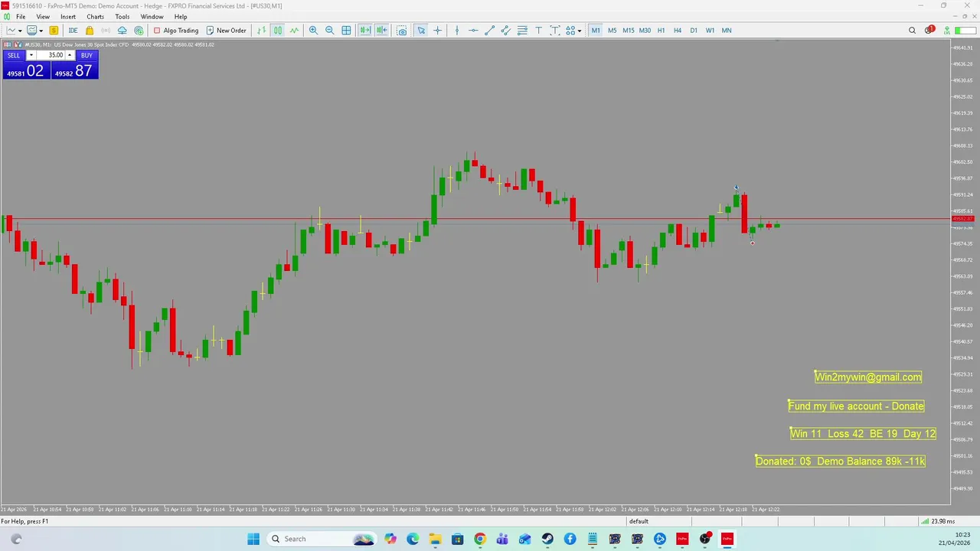Insert a text label object
Image resolution: width=980 pixels, height=551 pixels.
[x=555, y=31]
